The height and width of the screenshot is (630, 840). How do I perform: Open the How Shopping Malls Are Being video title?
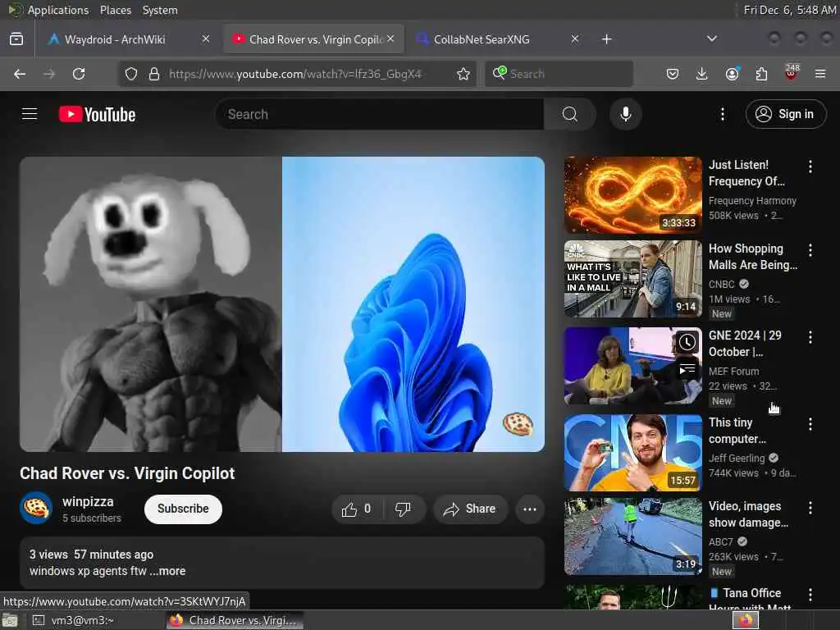click(753, 257)
